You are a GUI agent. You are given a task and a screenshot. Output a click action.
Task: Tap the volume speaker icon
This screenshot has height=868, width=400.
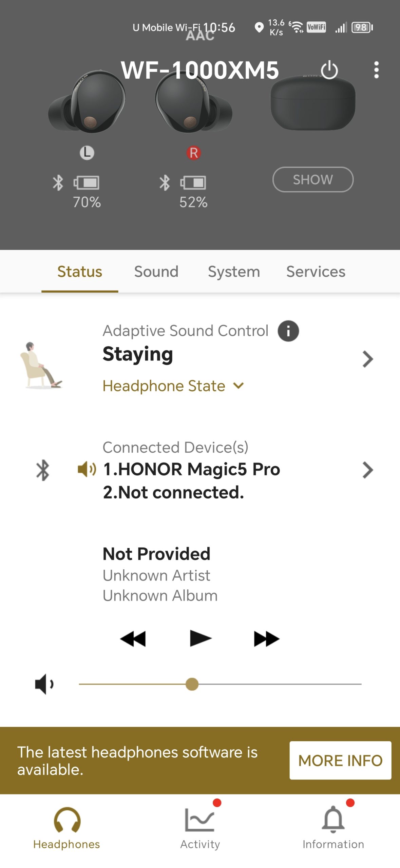pyautogui.click(x=44, y=684)
